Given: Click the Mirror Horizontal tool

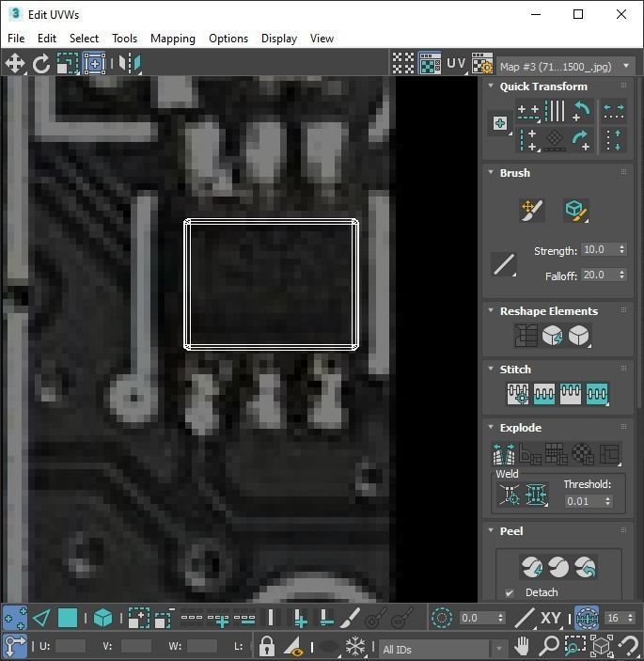Looking at the screenshot, I should point(130,64).
